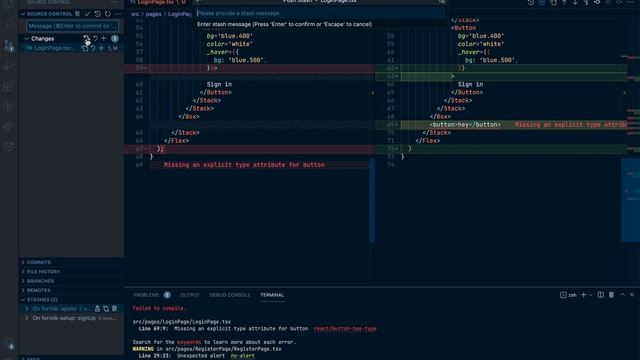Click the stash icon in Source Control header

click(x=77, y=14)
